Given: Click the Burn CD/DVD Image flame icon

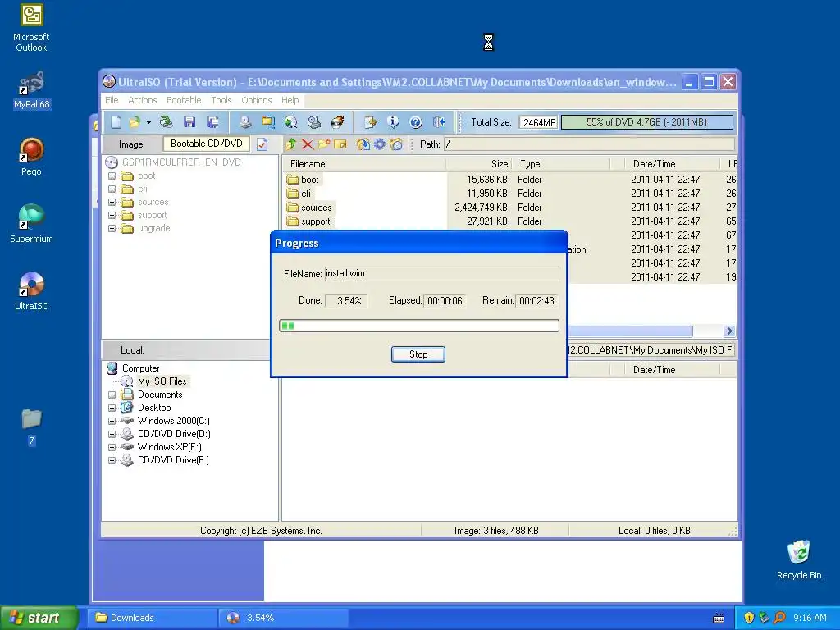Looking at the screenshot, I should point(337,122).
